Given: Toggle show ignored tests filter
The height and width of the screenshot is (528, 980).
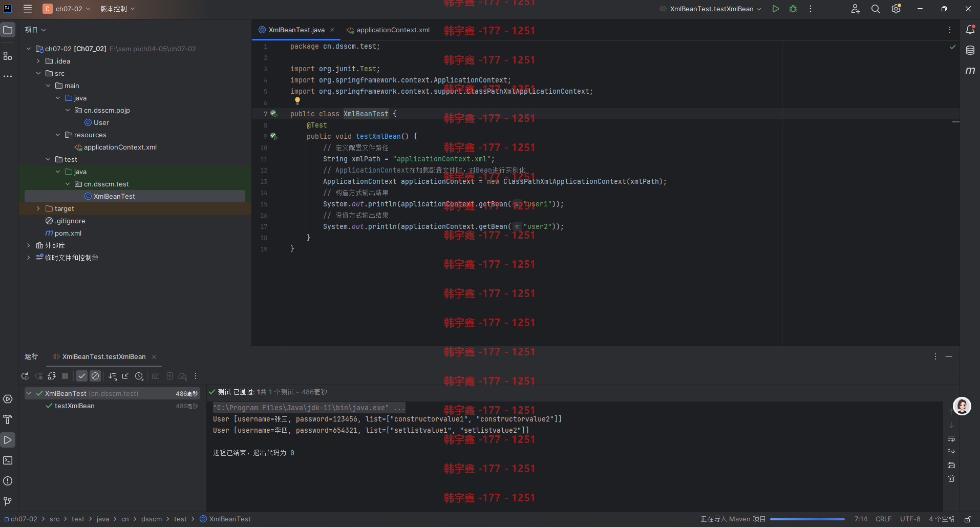Looking at the screenshot, I should click(x=95, y=376).
